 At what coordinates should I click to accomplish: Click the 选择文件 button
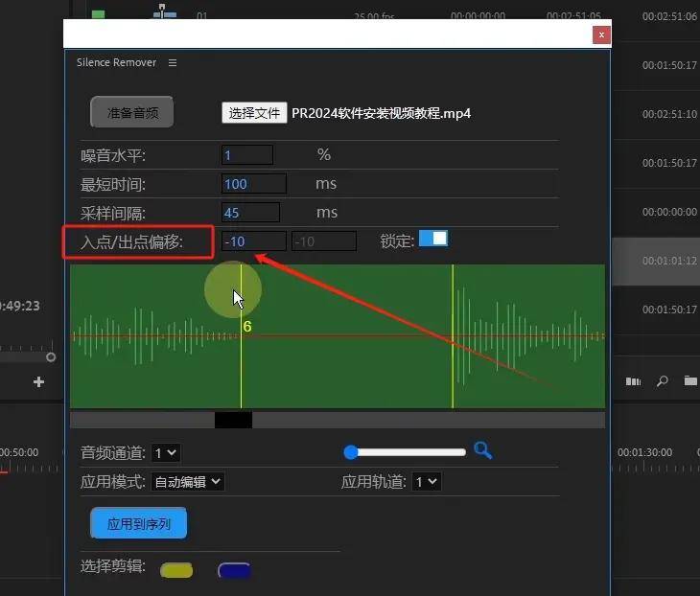pyautogui.click(x=254, y=113)
